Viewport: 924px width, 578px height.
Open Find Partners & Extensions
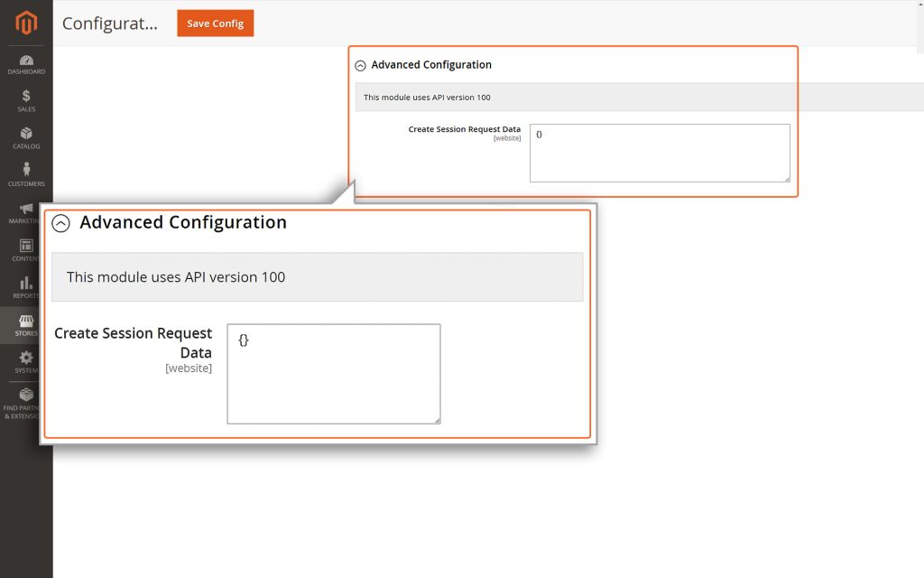click(x=25, y=400)
